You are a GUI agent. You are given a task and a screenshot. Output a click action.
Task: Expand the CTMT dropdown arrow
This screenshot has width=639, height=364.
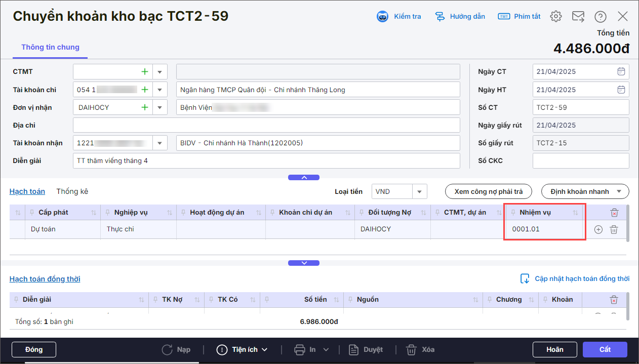point(160,72)
